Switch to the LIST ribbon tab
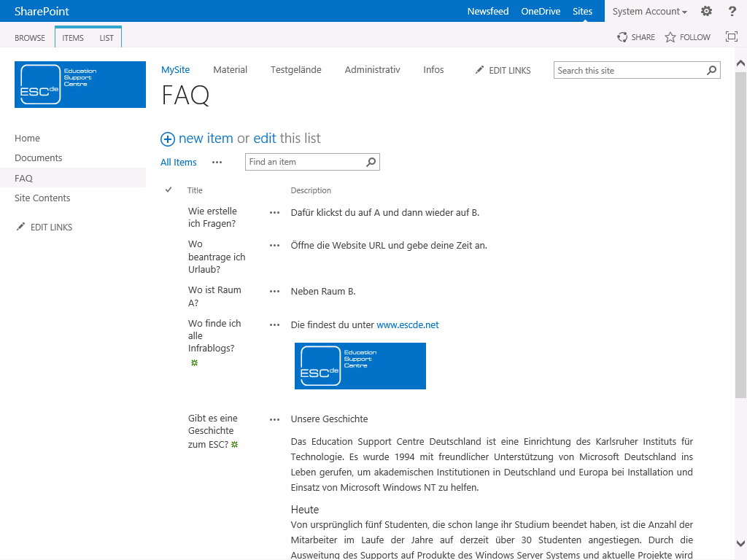The image size is (747, 560). [x=107, y=38]
